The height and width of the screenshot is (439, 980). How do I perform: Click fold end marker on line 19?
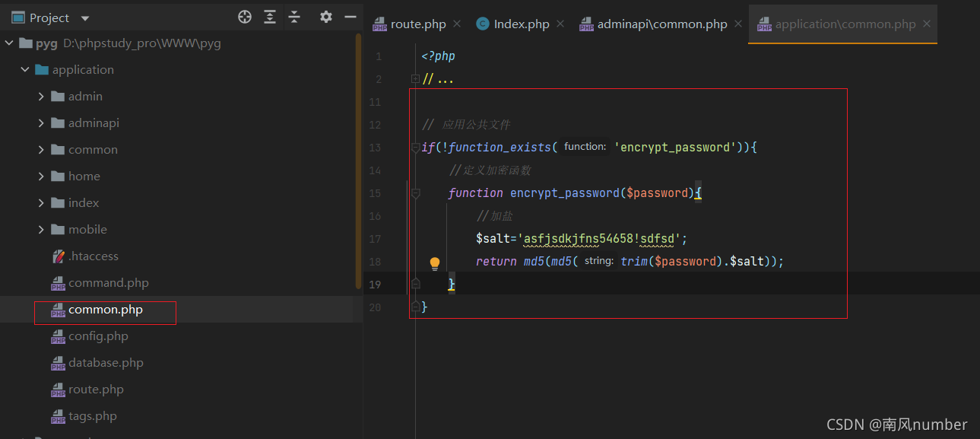(x=415, y=284)
